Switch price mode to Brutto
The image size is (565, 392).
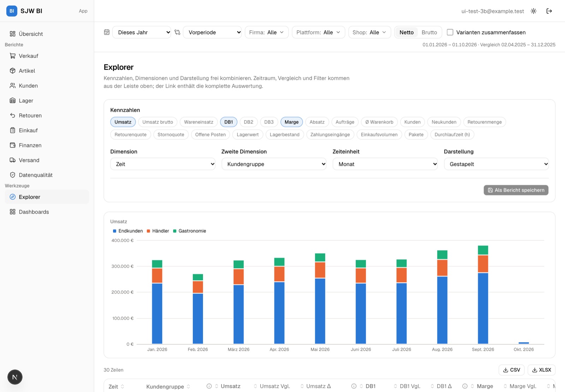pyautogui.click(x=429, y=32)
